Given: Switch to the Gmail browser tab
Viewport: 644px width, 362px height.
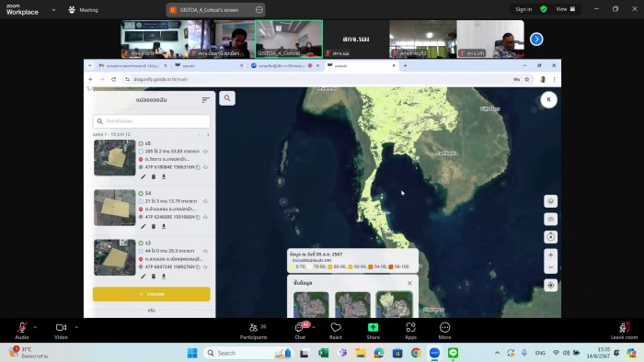Looking at the screenshot, I should [x=132, y=65].
